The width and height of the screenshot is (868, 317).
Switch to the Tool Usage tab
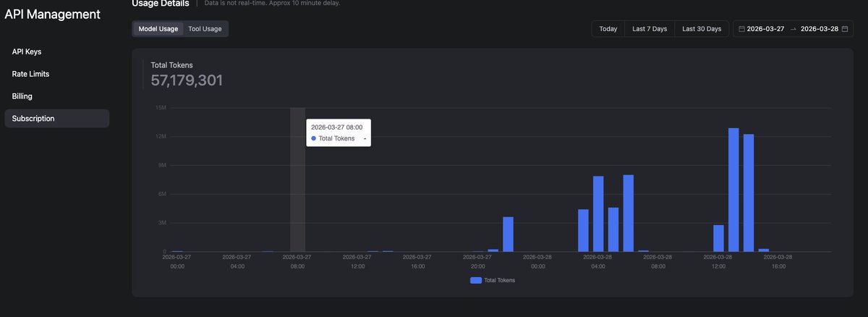[205, 29]
